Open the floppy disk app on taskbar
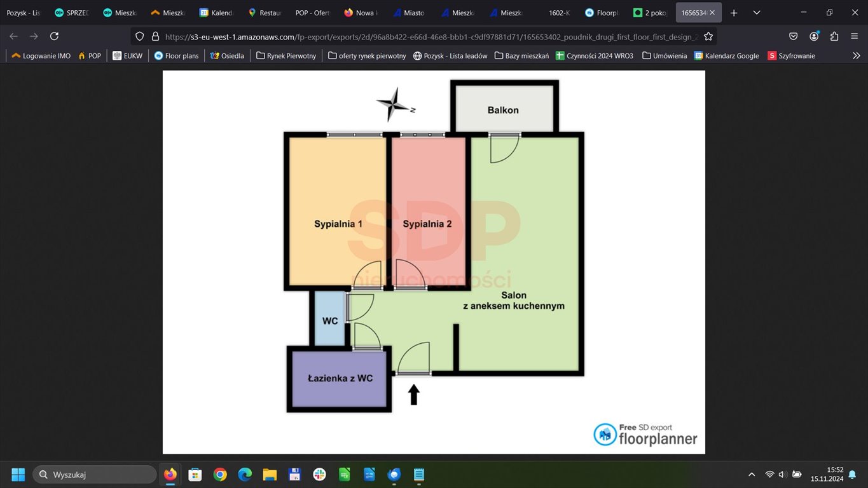The width and height of the screenshot is (868, 488). point(294,475)
